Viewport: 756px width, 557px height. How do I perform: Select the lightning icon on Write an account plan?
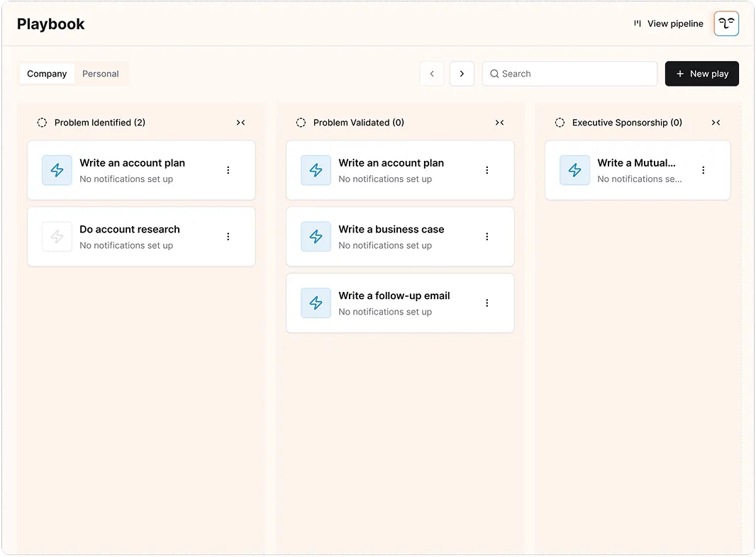[57, 170]
